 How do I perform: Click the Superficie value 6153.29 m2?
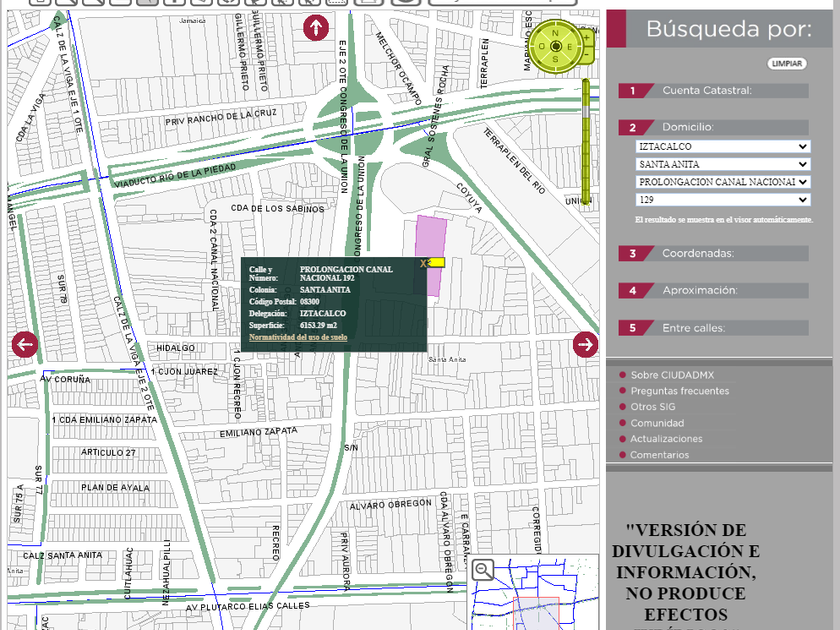318,325
